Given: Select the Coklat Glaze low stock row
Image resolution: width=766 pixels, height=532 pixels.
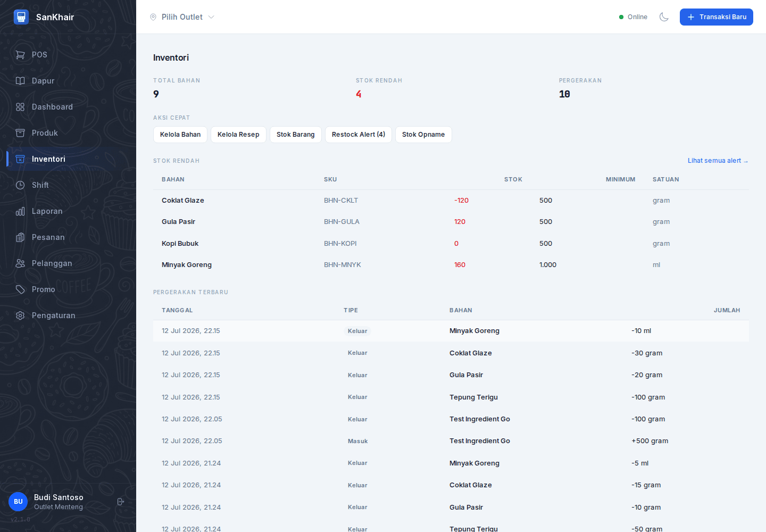Looking at the screenshot, I should 451,201.
